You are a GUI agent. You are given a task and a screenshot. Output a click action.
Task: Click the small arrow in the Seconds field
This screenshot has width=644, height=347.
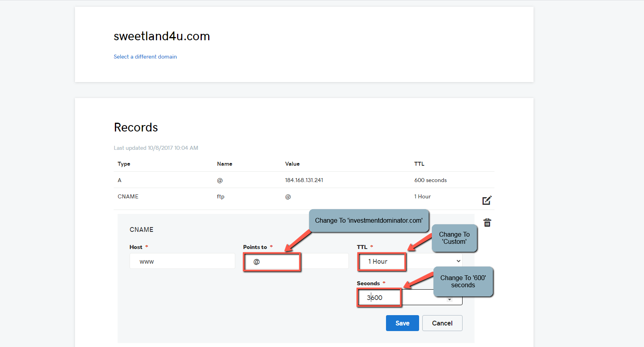pos(449,300)
